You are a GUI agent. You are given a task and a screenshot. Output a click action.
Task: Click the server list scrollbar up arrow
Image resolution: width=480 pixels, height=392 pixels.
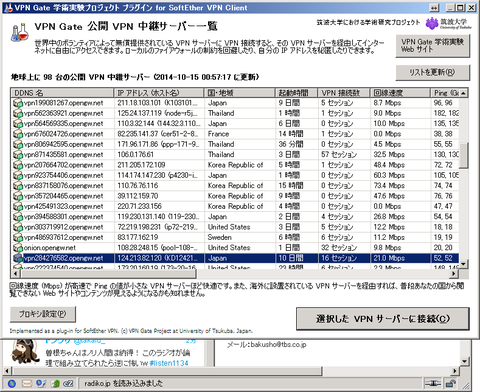coord(464,93)
